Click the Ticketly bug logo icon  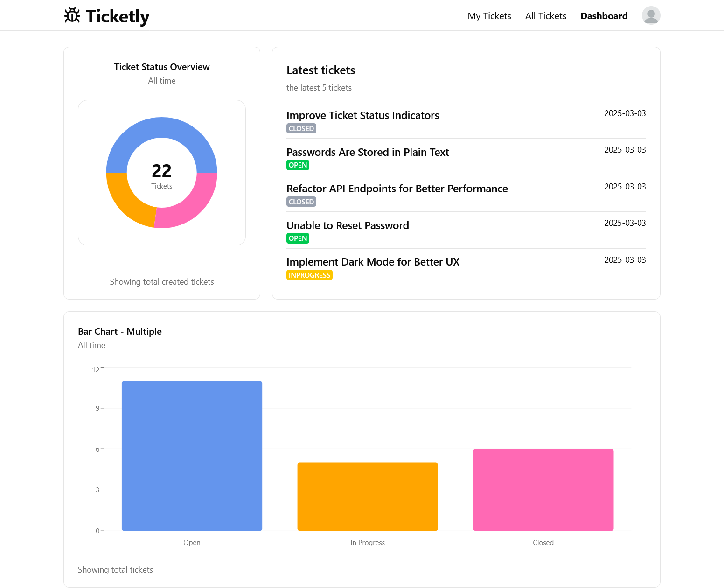pos(72,15)
